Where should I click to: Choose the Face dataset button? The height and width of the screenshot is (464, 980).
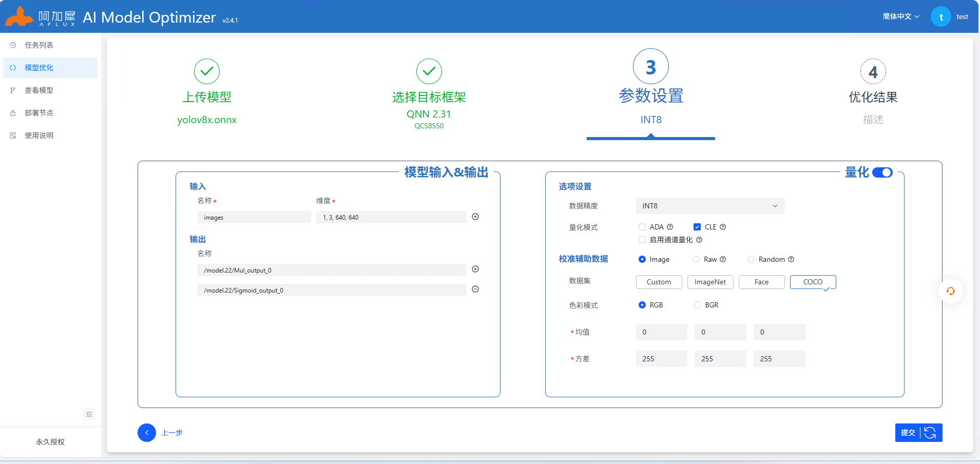tap(762, 282)
